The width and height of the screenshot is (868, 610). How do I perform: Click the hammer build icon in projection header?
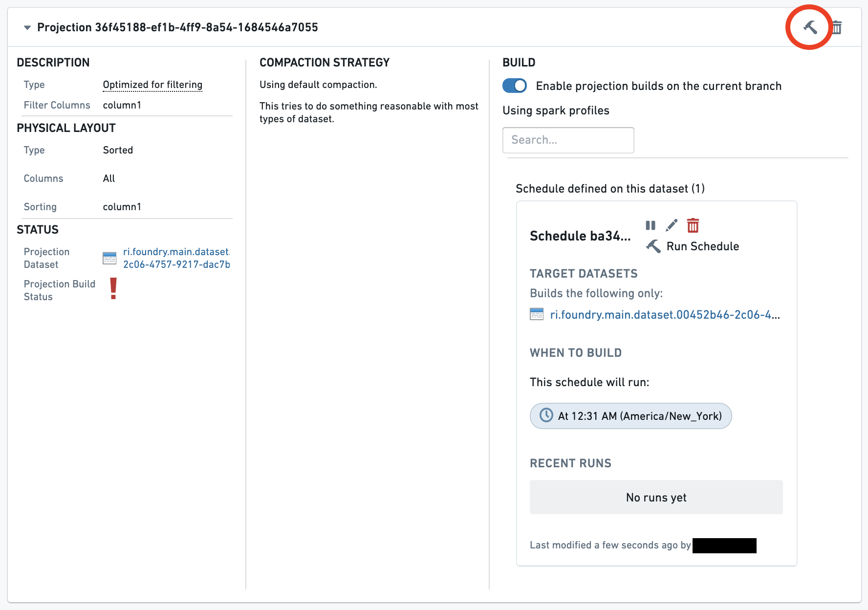[x=810, y=27]
